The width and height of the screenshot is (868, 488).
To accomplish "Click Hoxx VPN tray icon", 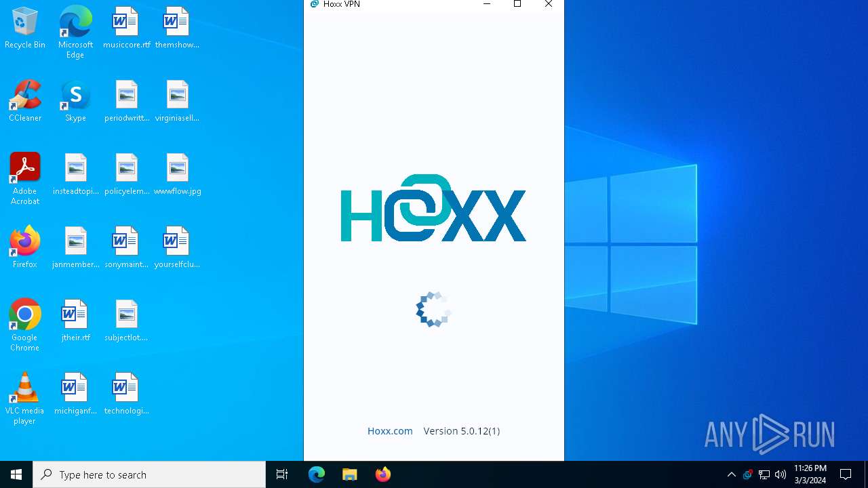I will 747,474.
